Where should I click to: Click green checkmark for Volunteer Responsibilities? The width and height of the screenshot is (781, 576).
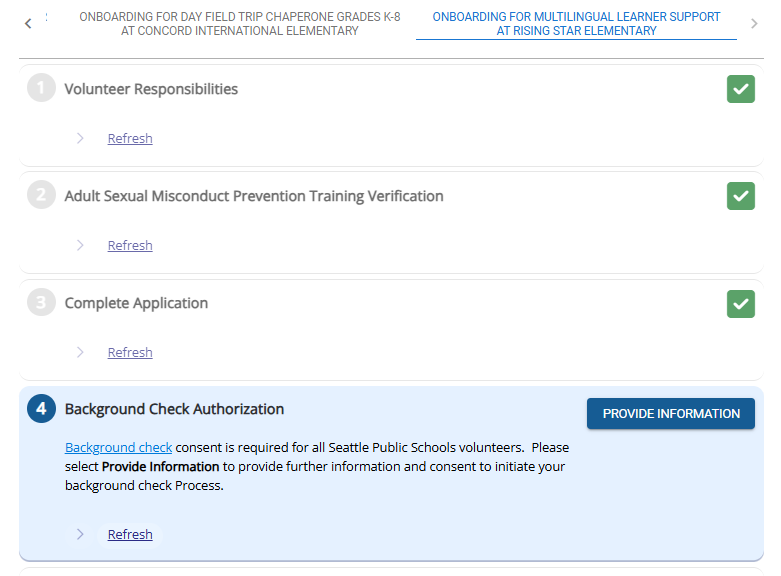point(740,89)
